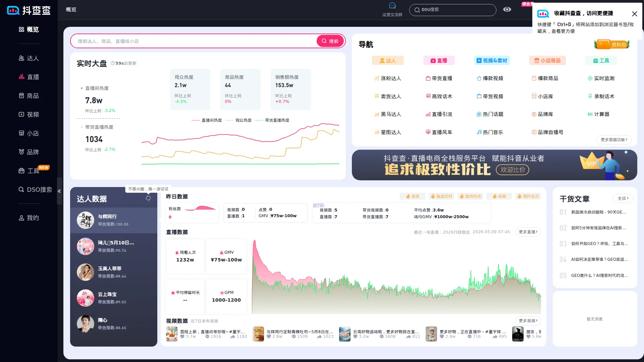Click the DOU搜索 search field
The width and height of the screenshot is (644, 362).
click(452, 10)
